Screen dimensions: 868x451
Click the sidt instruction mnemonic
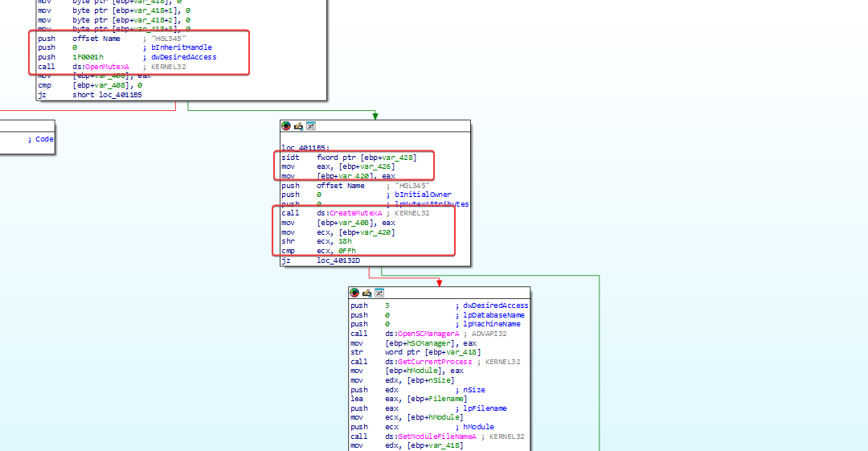[x=290, y=158]
